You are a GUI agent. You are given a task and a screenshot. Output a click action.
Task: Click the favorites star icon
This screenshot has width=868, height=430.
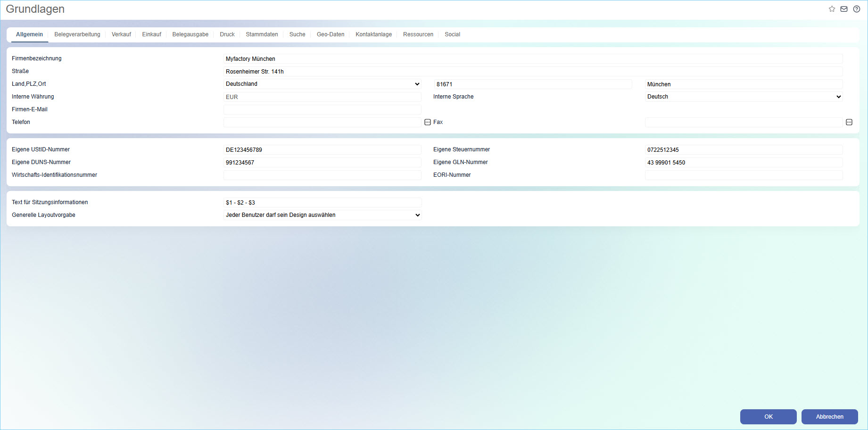point(832,9)
